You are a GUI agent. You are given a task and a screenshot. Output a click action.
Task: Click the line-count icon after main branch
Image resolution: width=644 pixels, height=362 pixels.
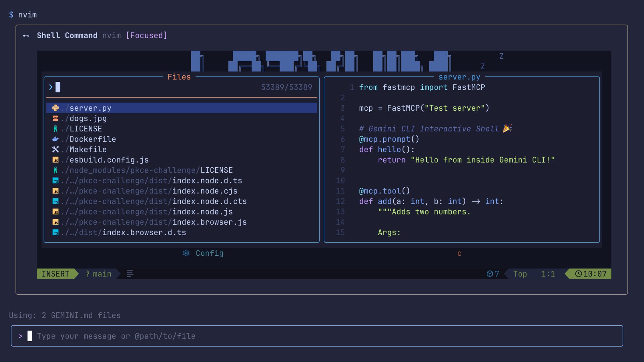click(x=130, y=274)
